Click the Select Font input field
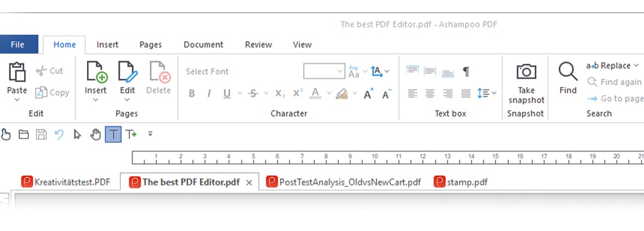The width and height of the screenshot is (644, 231). pos(242,72)
